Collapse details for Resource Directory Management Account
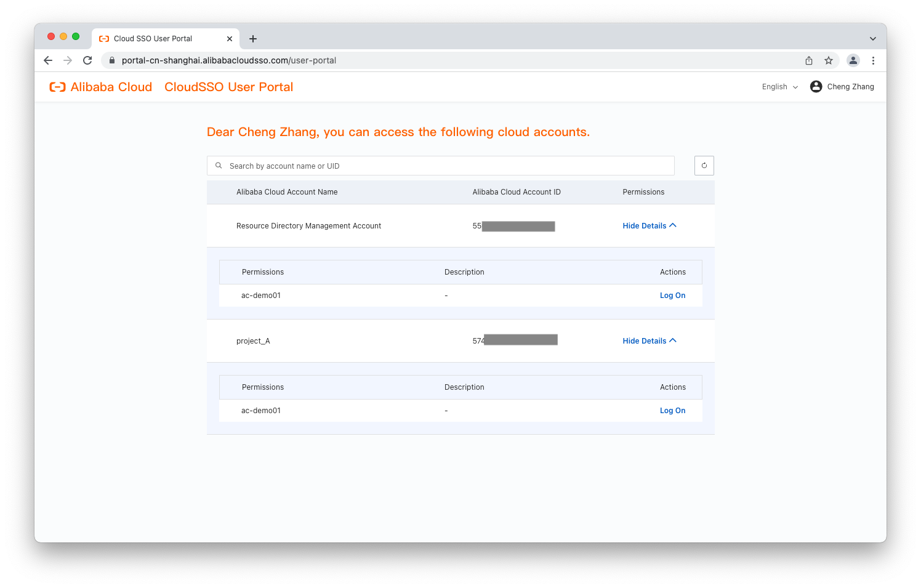Screen dimensions: 921x588 649,226
